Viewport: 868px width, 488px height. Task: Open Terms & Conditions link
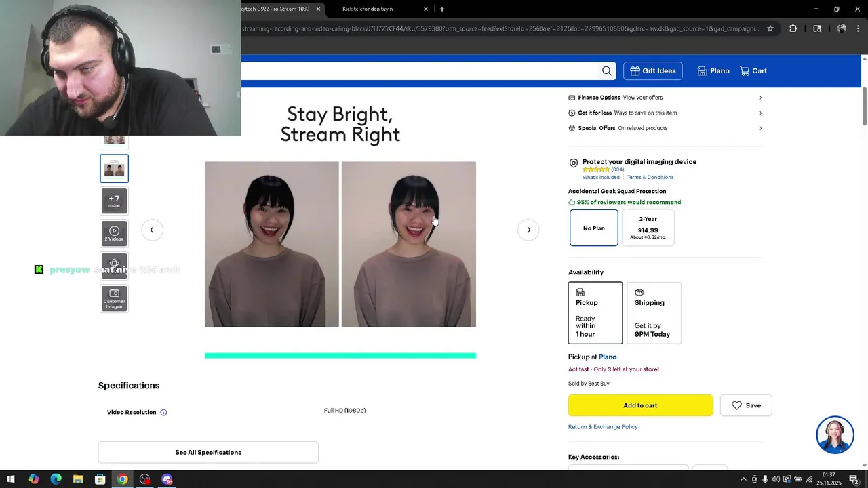[x=650, y=177]
